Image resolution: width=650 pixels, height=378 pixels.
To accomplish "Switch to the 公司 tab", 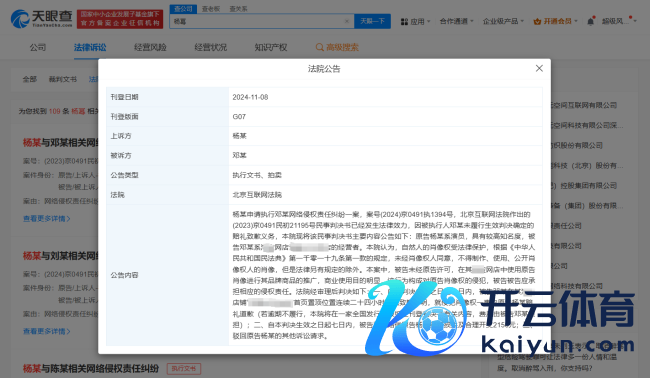I will [38, 47].
